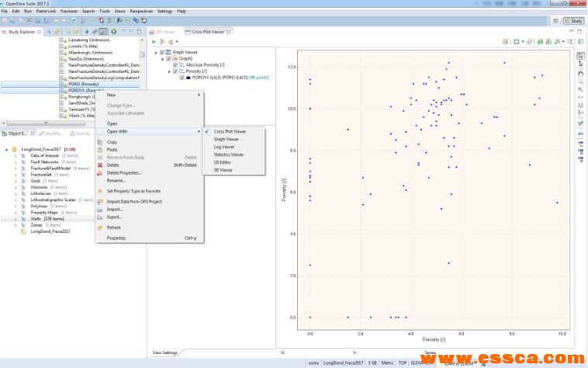This screenshot has height=368, width=588.
Task: Select the arrow pointer tool in plot toolbar
Action: pos(580,56)
